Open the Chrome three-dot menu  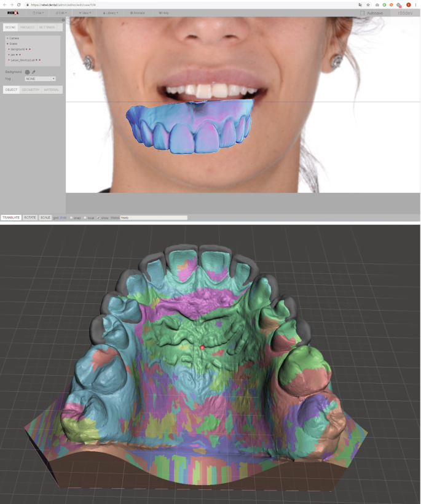coord(417,4)
